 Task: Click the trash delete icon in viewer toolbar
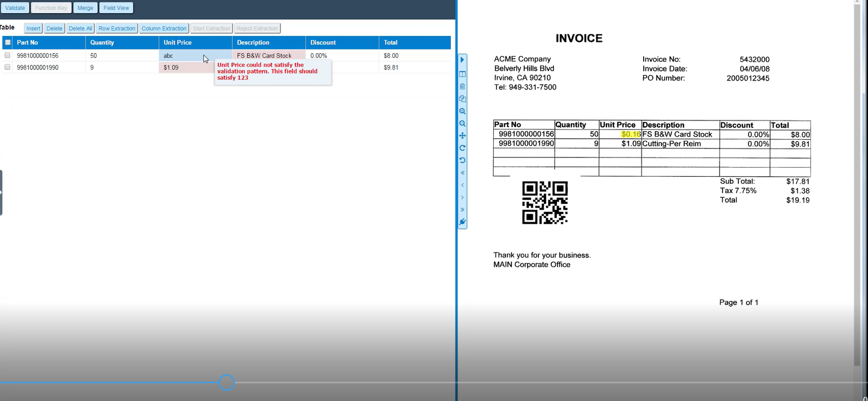pyautogui.click(x=462, y=87)
